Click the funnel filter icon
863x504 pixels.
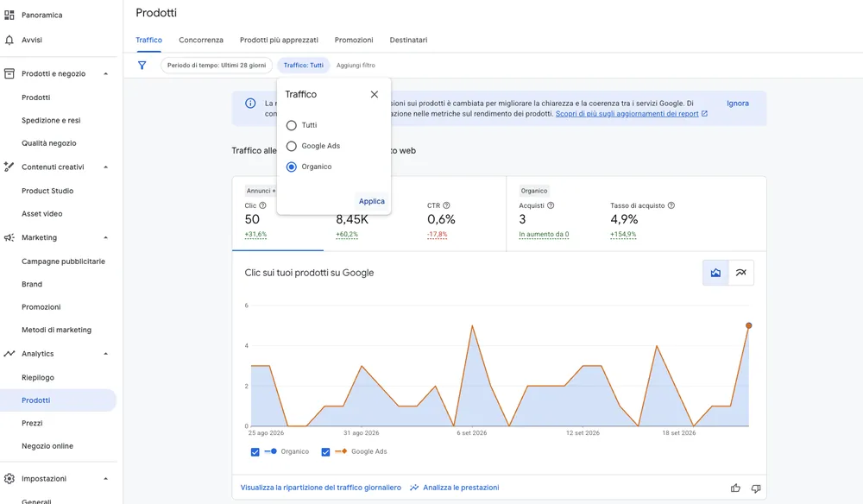pos(142,65)
